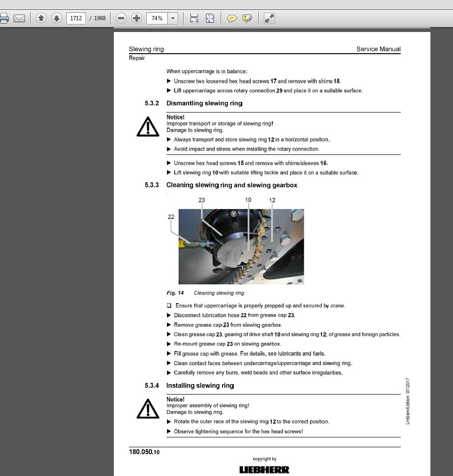The image size is (453, 476).
Task: Click the 'Repair' subheader text
Action: [x=137, y=58]
